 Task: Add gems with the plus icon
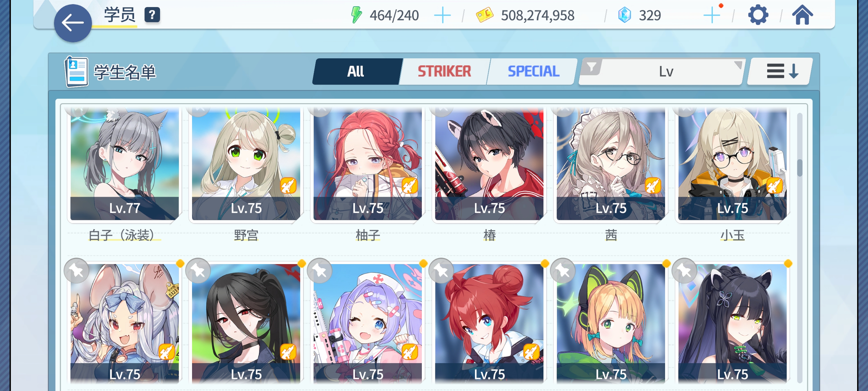712,15
